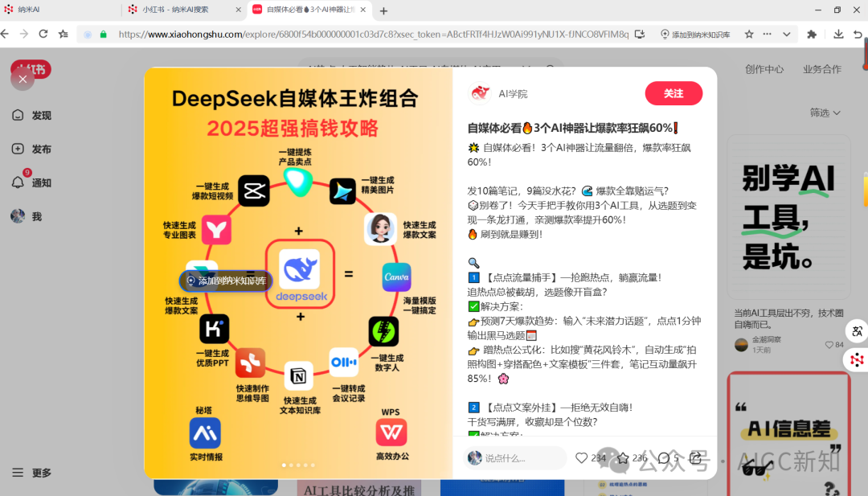Select the first image carousel dot
The height and width of the screenshot is (496, 868).
(284, 465)
